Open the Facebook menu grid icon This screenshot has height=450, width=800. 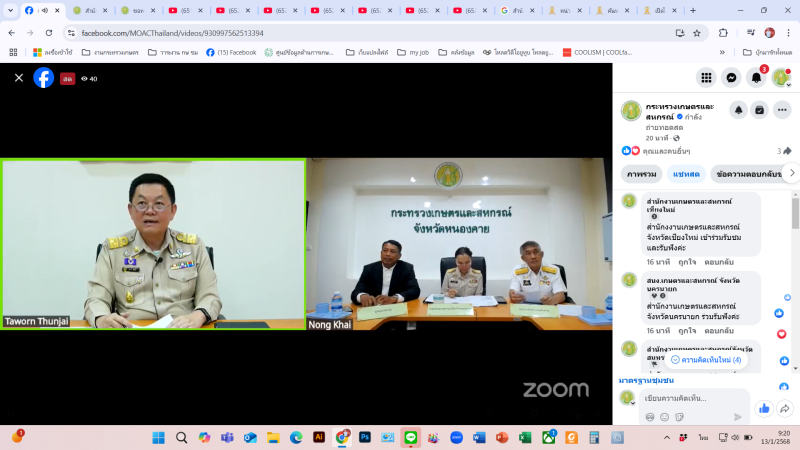pyautogui.click(x=706, y=78)
